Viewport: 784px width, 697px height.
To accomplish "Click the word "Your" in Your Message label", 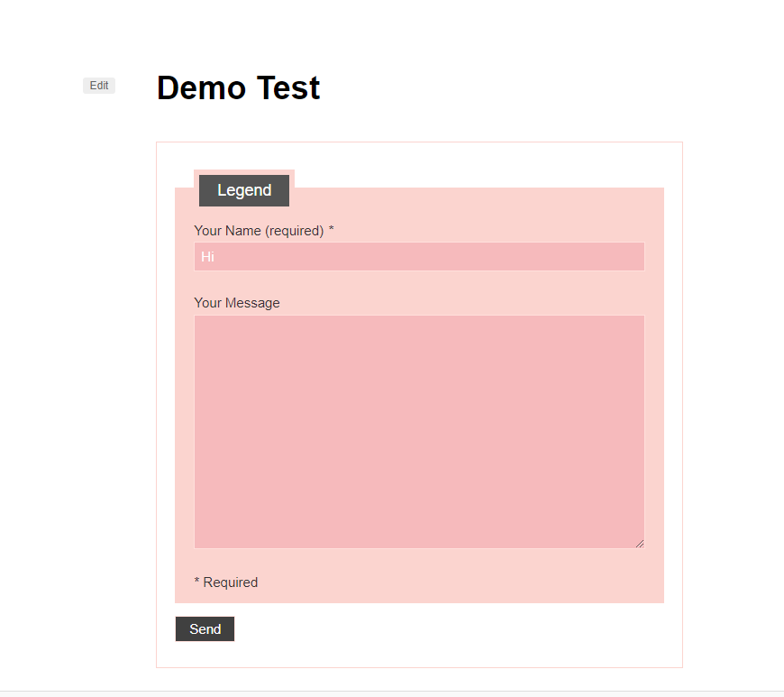I will pyautogui.click(x=207, y=303).
